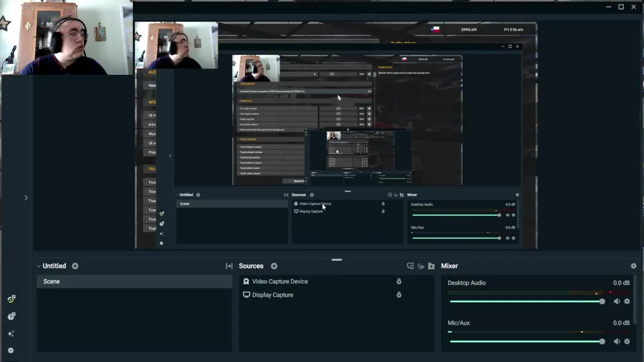Click the Mixer panel title
The width and height of the screenshot is (644, 362).
click(x=449, y=266)
